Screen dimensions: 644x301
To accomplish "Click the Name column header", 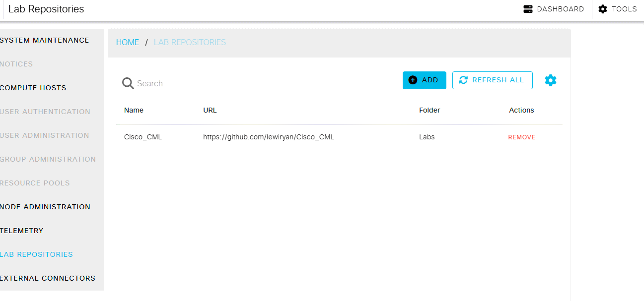I will (x=134, y=110).
